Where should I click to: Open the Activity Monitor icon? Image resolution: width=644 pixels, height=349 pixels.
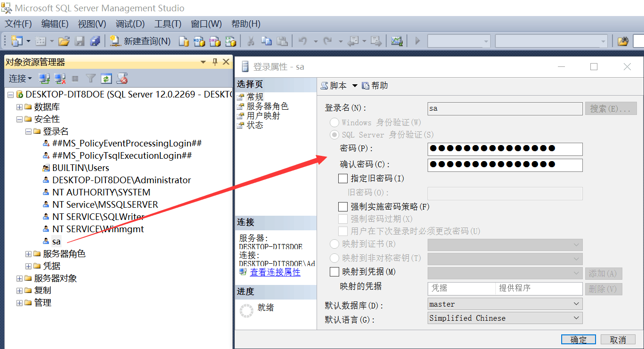(397, 41)
